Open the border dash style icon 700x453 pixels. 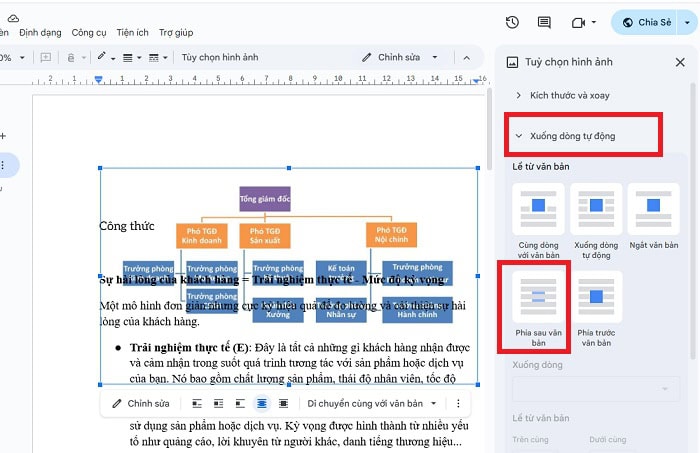[x=156, y=57]
